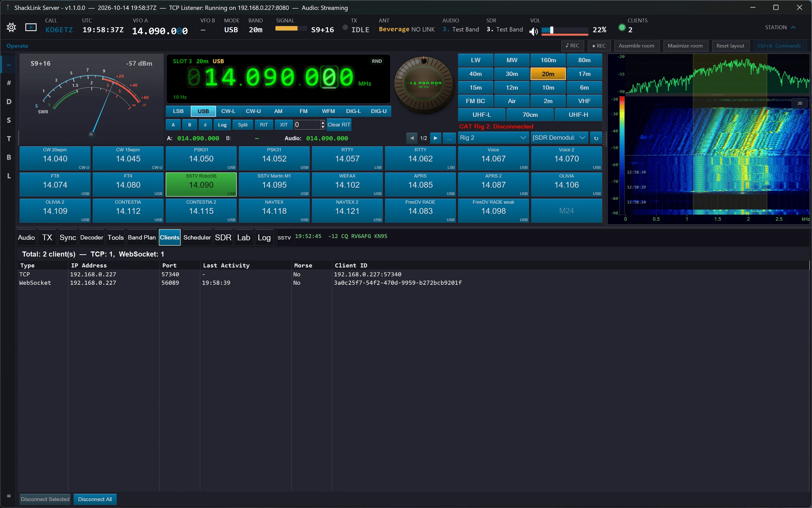Adjust the VOL volume slider
The image size is (812, 508).
click(x=565, y=31)
